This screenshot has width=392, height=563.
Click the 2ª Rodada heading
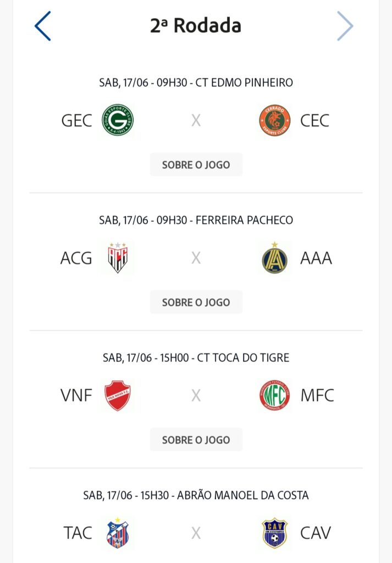point(196,25)
